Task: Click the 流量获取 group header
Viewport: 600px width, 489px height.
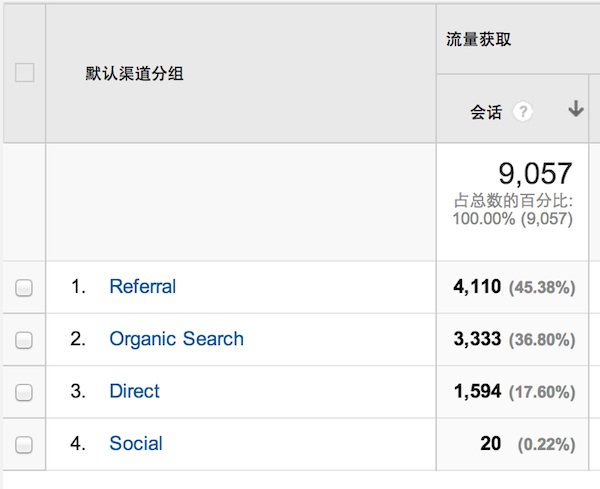Action: point(479,39)
